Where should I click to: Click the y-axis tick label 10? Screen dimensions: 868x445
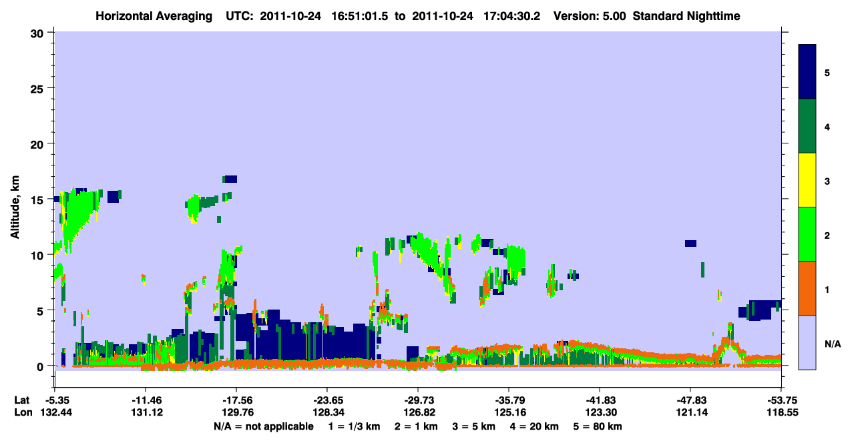point(38,255)
